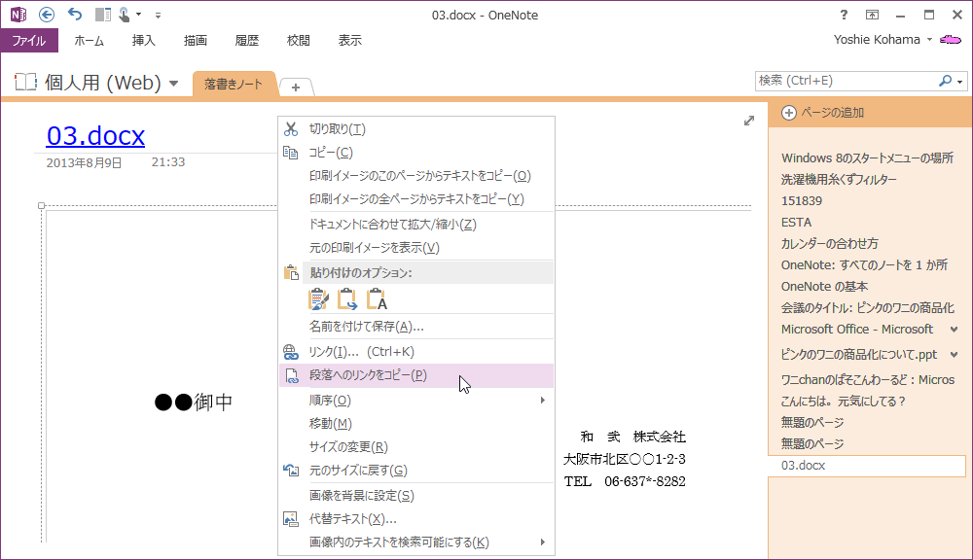Open the 03.docx hyperlink
This screenshot has height=560, width=973.
pyautogui.click(x=94, y=136)
